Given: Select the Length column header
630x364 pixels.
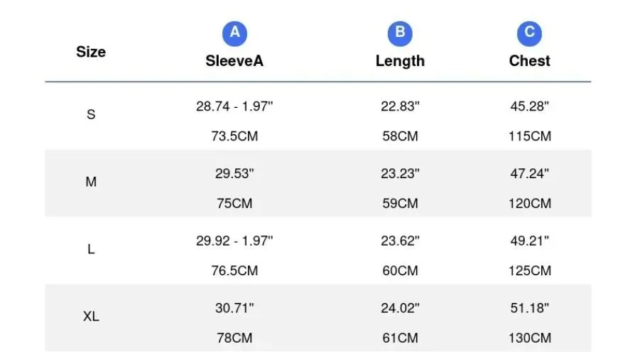Looking at the screenshot, I should tap(400, 62).
